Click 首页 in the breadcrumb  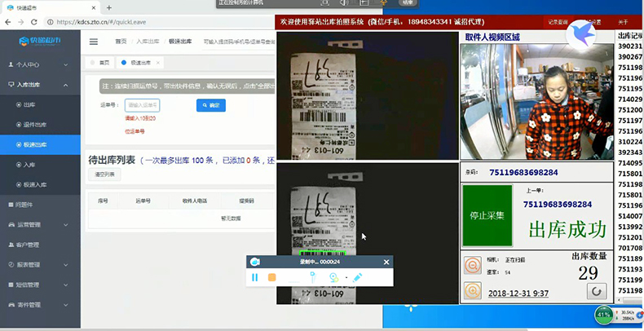click(x=121, y=42)
